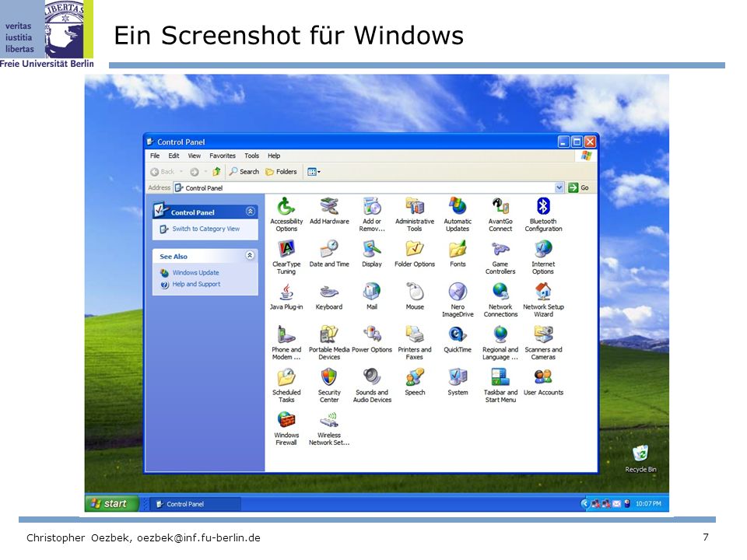The height and width of the screenshot is (560, 747).
Task: Open the Windows Update link
Action: click(x=195, y=273)
